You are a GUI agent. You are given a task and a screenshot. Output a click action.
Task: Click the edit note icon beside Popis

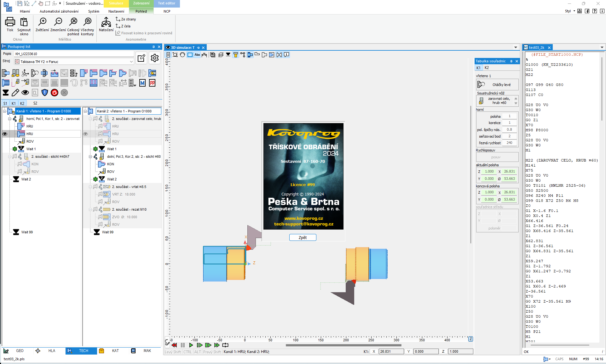click(x=141, y=58)
